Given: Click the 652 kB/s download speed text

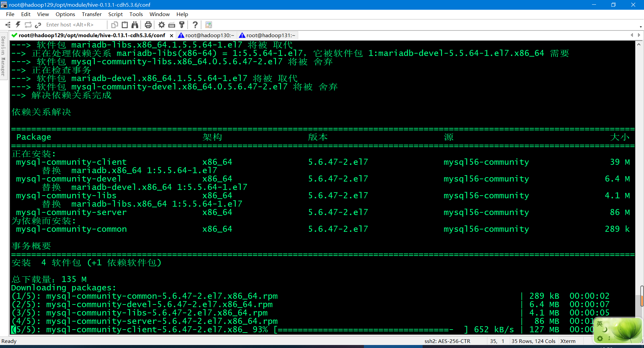Looking at the screenshot, I should point(494,330).
